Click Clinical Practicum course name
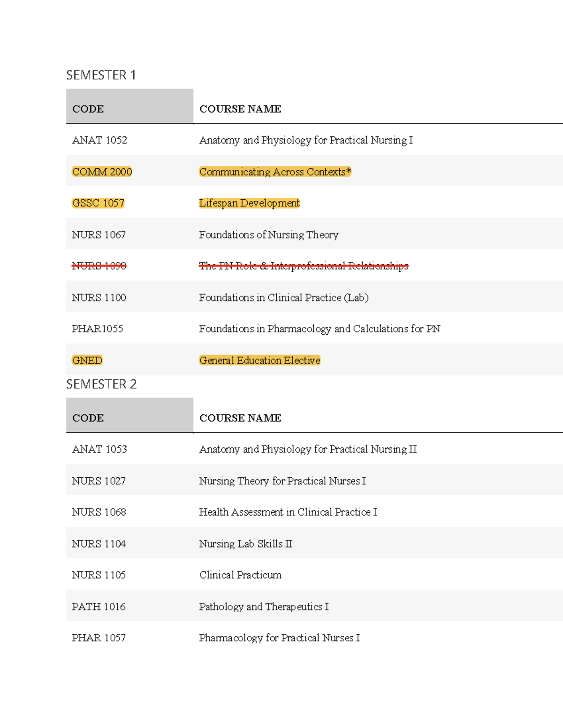Viewport: 563px width, 728px height. click(x=240, y=575)
